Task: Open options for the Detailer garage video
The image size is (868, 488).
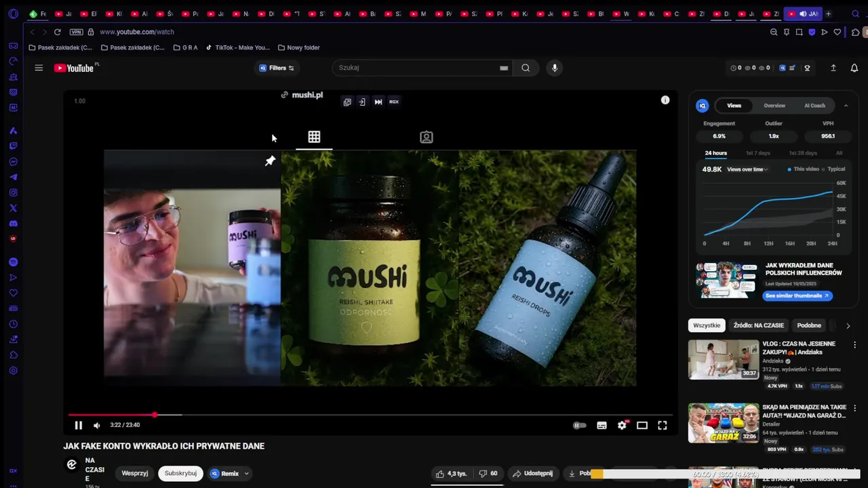Action: pos(854,409)
